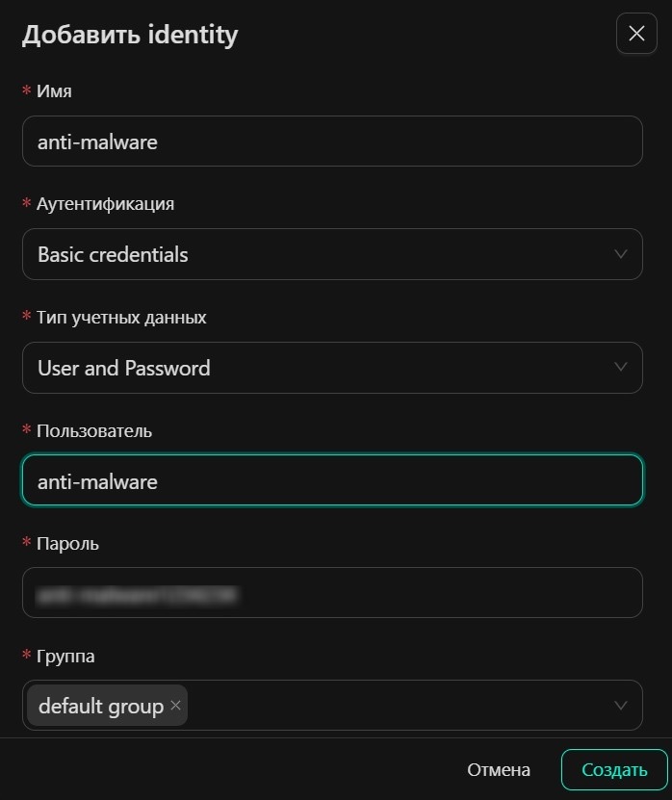Click the chevron arrow in Basic credentials field

click(x=621, y=254)
